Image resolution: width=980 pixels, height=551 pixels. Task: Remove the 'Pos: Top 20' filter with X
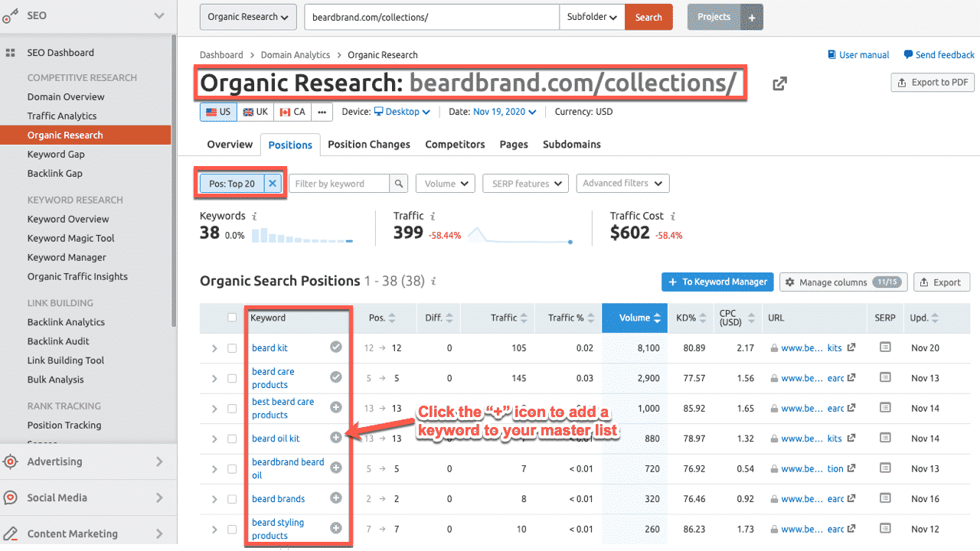click(273, 184)
